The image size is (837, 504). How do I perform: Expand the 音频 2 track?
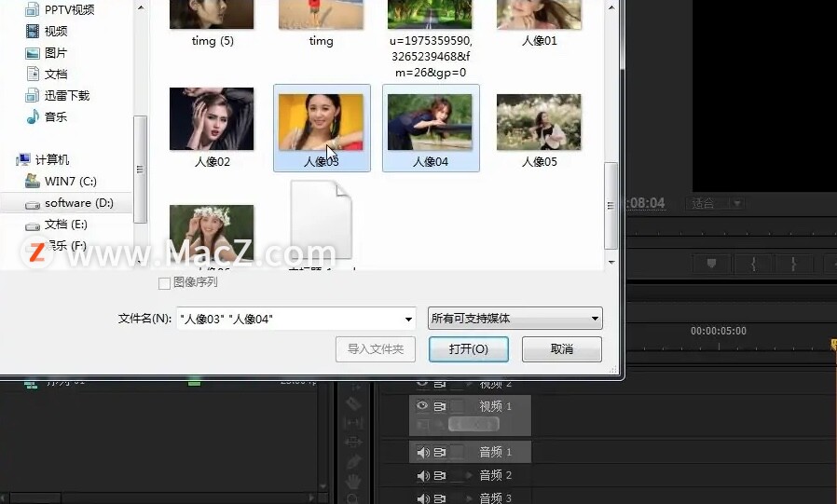tap(469, 475)
